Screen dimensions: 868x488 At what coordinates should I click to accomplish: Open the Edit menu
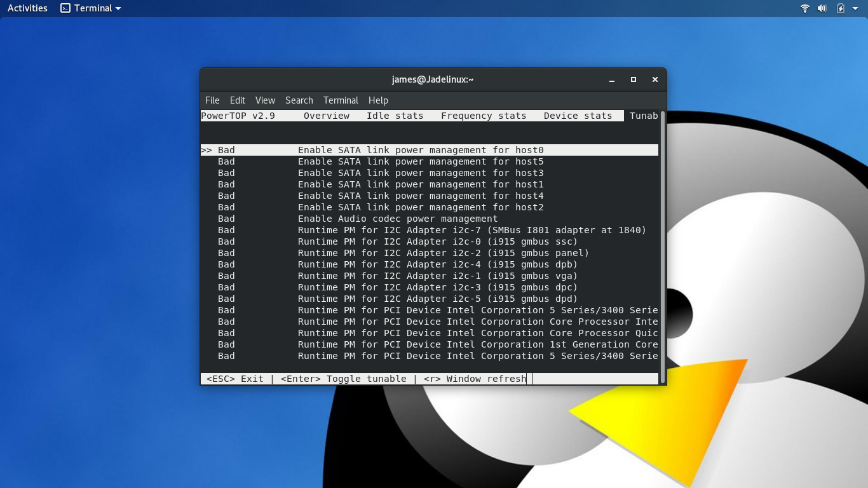click(x=238, y=100)
